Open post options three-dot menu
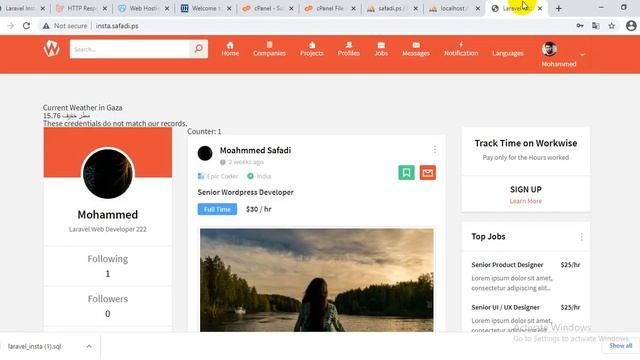Image resolution: width=640 pixels, height=360 pixels. click(x=435, y=150)
